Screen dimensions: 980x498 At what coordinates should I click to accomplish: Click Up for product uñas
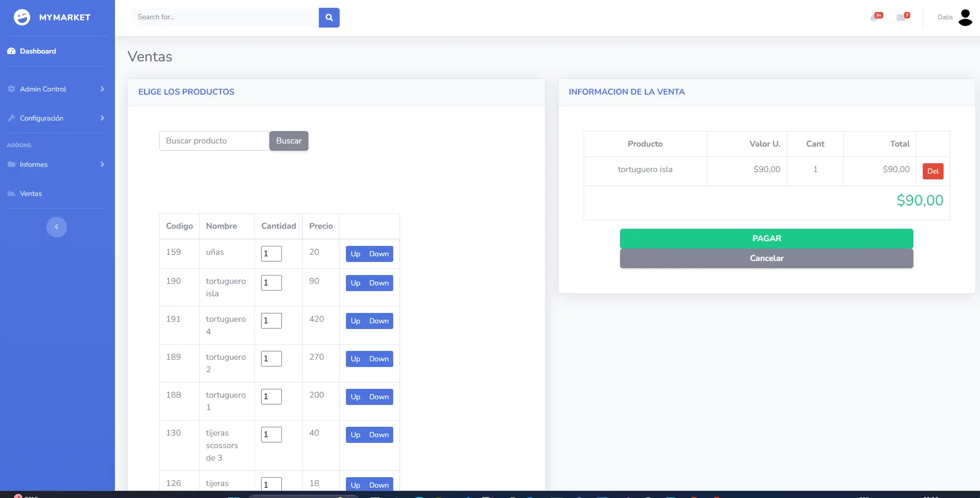click(355, 254)
